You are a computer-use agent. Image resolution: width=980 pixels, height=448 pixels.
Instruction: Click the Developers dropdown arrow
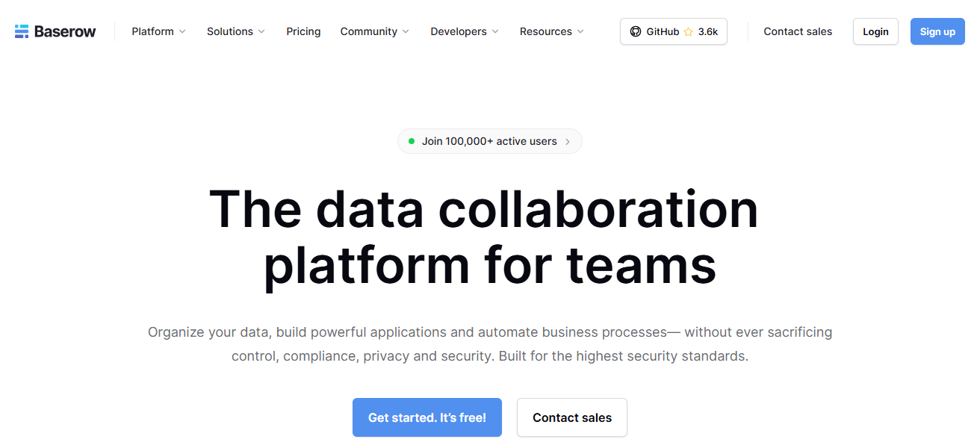495,31
